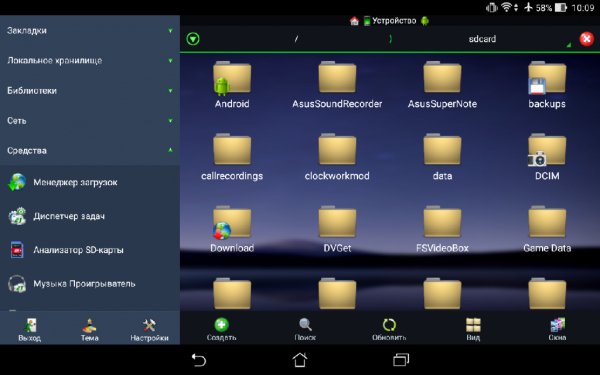Screen dimensions: 600x375
Task: Tap the recent apps navigation button
Action: click(x=401, y=360)
